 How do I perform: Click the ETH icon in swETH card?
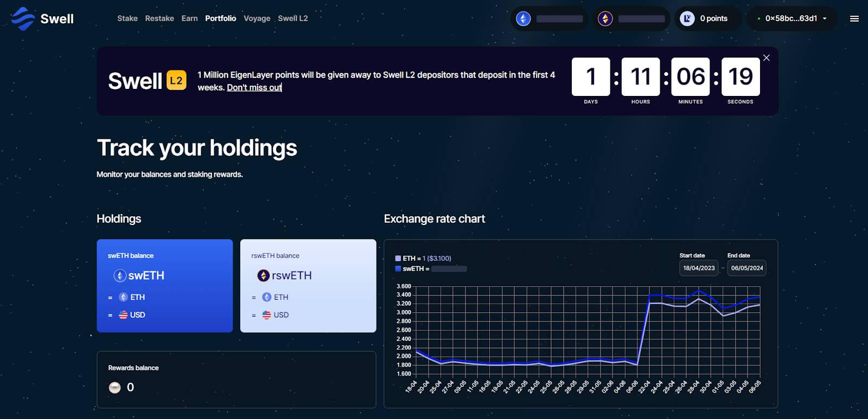123,297
